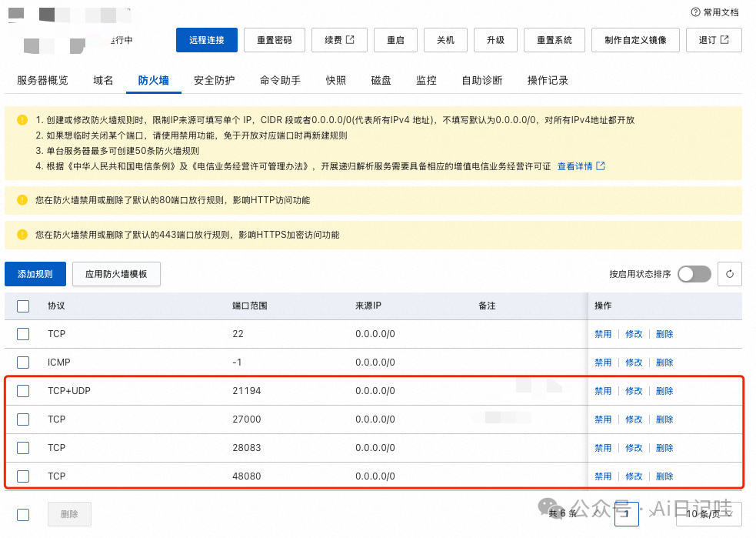This screenshot has width=756, height=538.
Task: Check the ICMP rule checkbox
Action: click(23, 363)
